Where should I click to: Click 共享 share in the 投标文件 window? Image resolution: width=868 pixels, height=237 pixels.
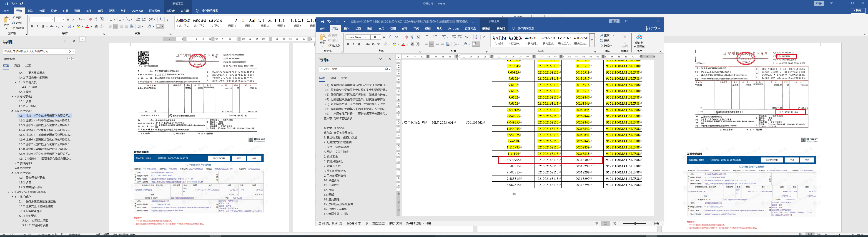click(858, 11)
